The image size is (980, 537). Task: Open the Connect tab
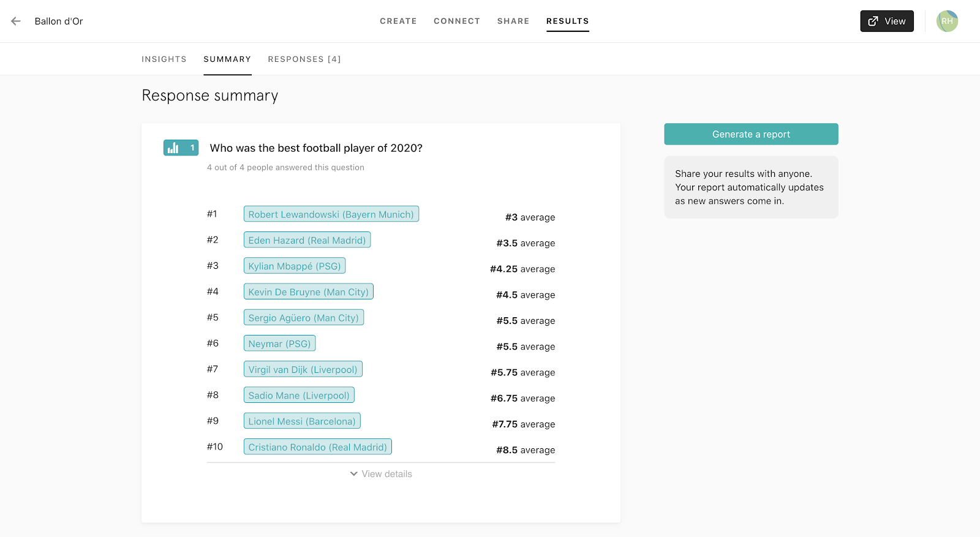457,21
